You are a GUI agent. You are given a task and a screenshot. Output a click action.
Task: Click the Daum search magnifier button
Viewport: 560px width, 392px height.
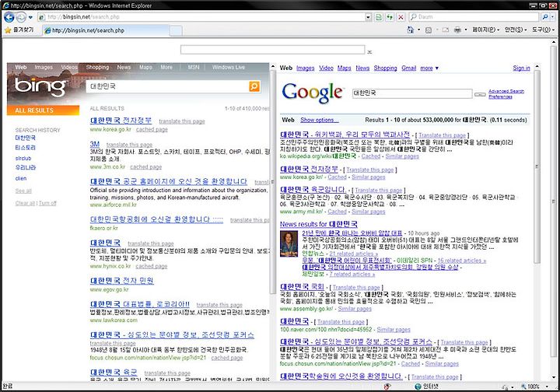click(544, 17)
